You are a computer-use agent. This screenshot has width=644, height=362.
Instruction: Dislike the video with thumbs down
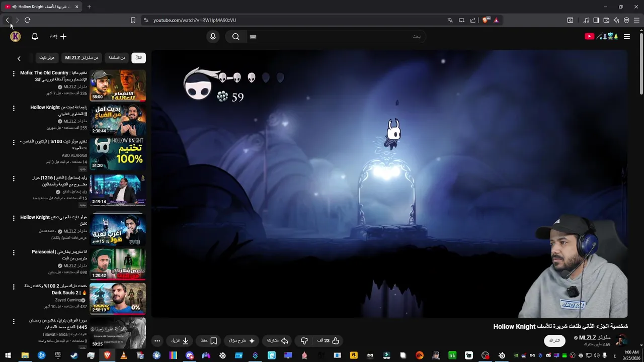[304, 341]
